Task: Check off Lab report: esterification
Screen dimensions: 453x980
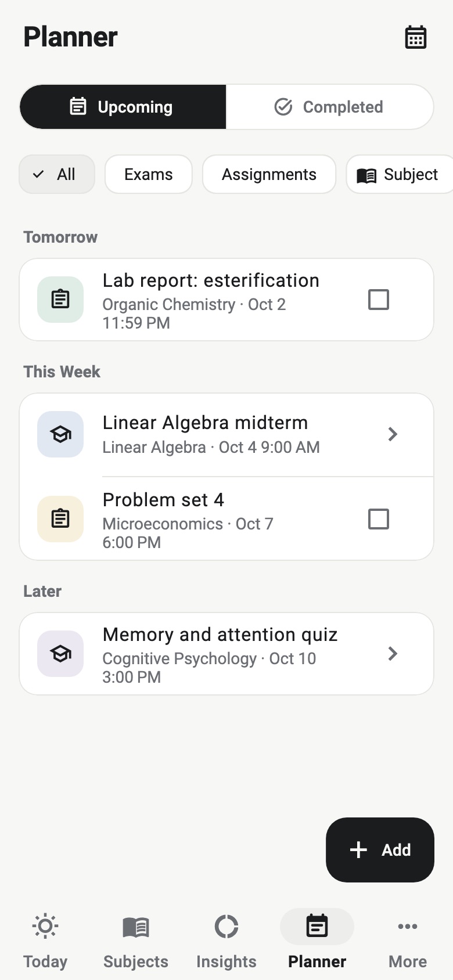Action: pyautogui.click(x=379, y=300)
